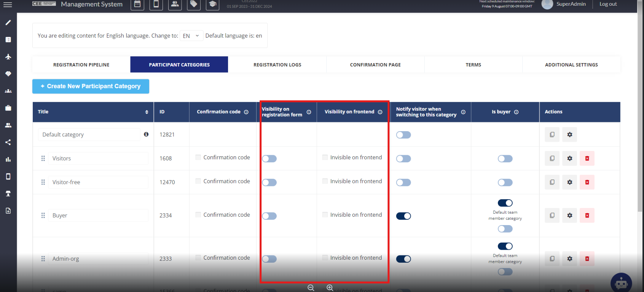This screenshot has height=292, width=644.
Task: Enable Invisible on frontend for Buyer
Action: click(x=325, y=215)
